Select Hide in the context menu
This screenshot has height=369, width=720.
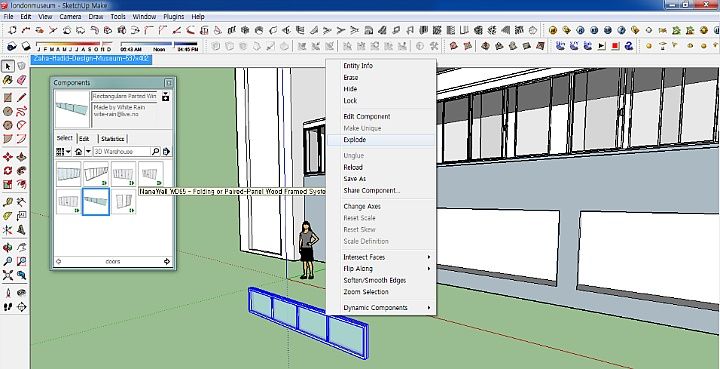(x=381, y=89)
